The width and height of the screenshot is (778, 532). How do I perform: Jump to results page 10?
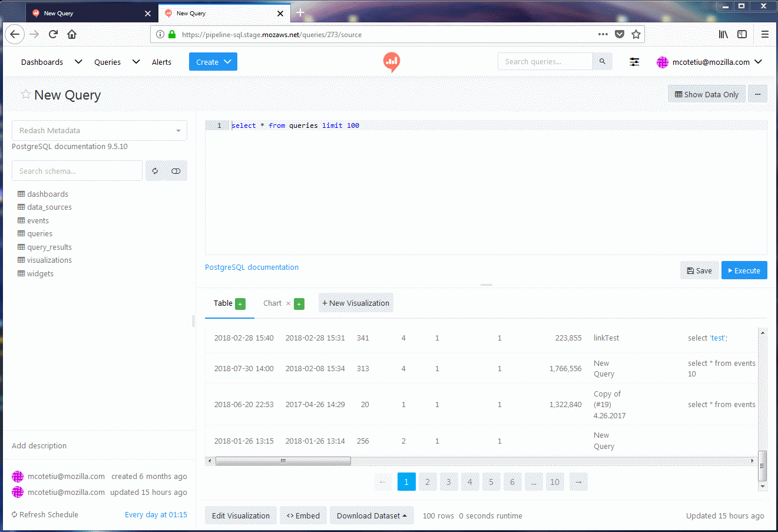[x=555, y=481]
